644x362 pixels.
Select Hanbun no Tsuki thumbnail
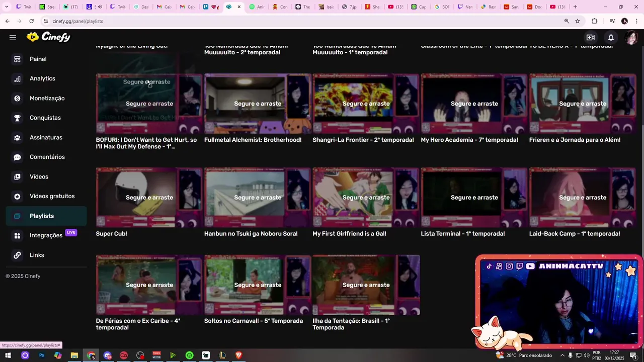pos(258,198)
